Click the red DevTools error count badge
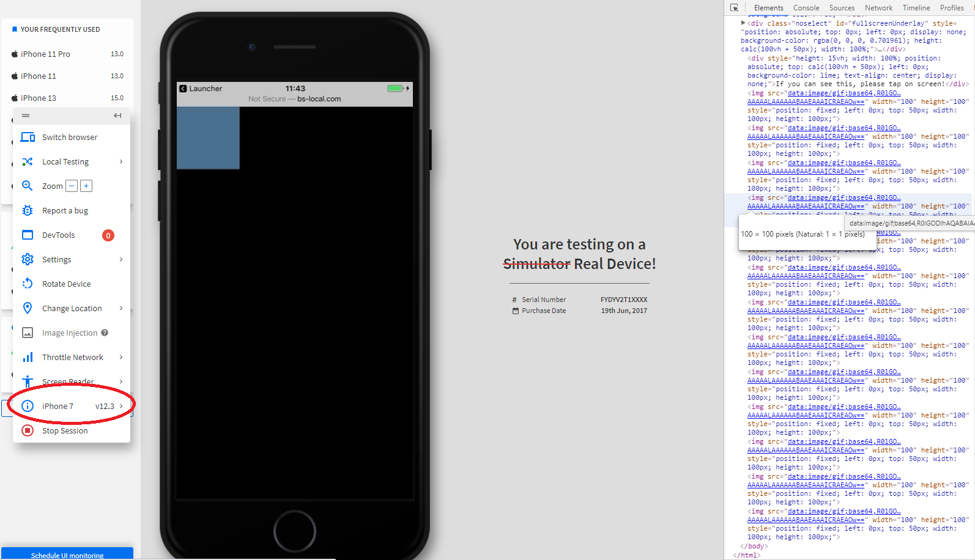This screenshot has height=560, width=975. [x=108, y=235]
